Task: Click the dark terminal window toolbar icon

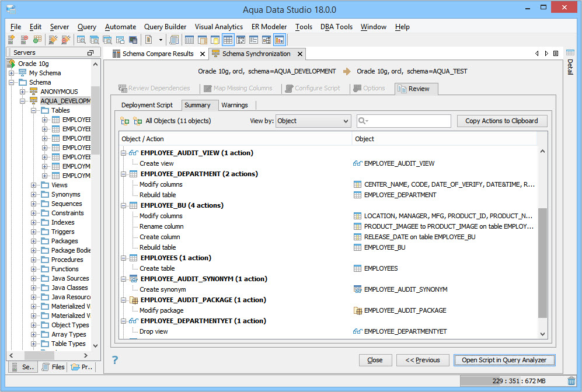Action: tap(133, 39)
